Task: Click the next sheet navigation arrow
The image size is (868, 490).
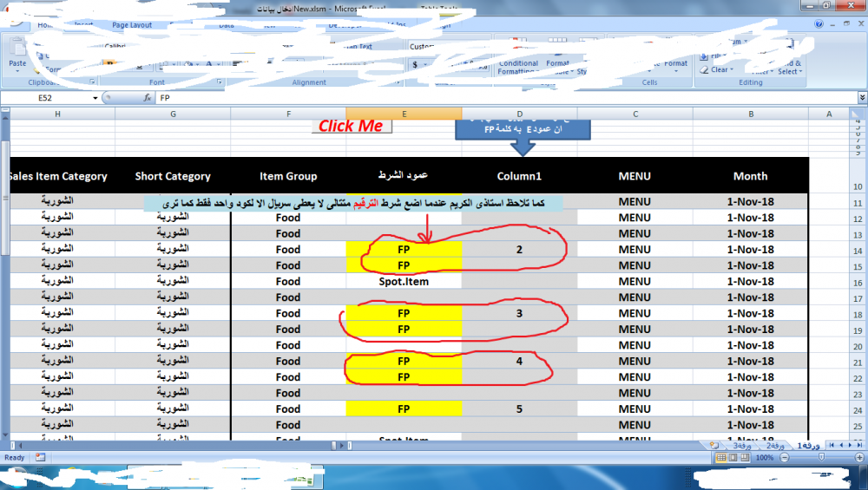Action: [851, 445]
